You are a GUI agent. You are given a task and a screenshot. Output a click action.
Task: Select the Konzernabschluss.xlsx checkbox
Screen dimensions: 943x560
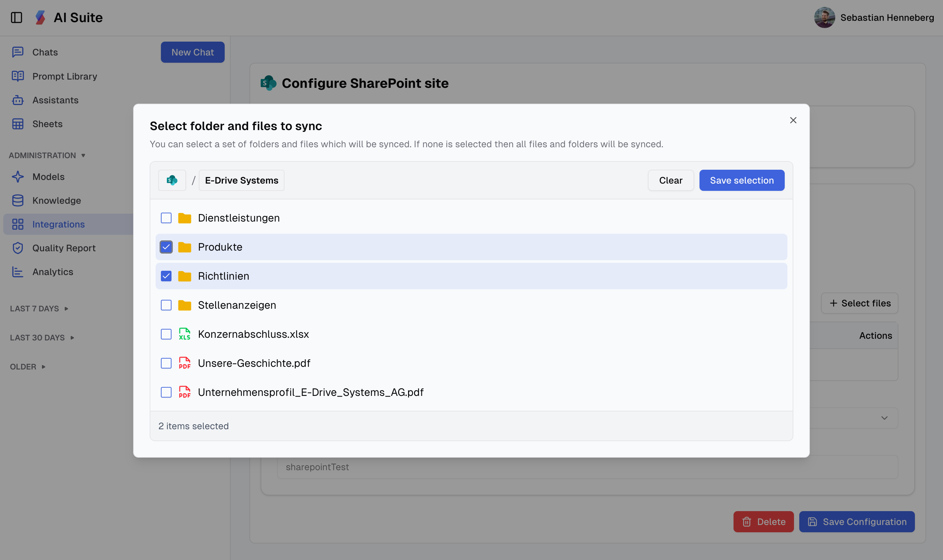click(166, 334)
